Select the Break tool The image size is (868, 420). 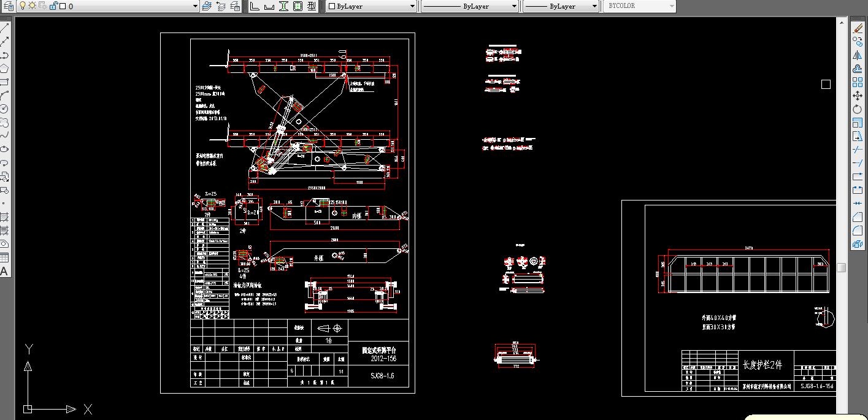tap(858, 190)
